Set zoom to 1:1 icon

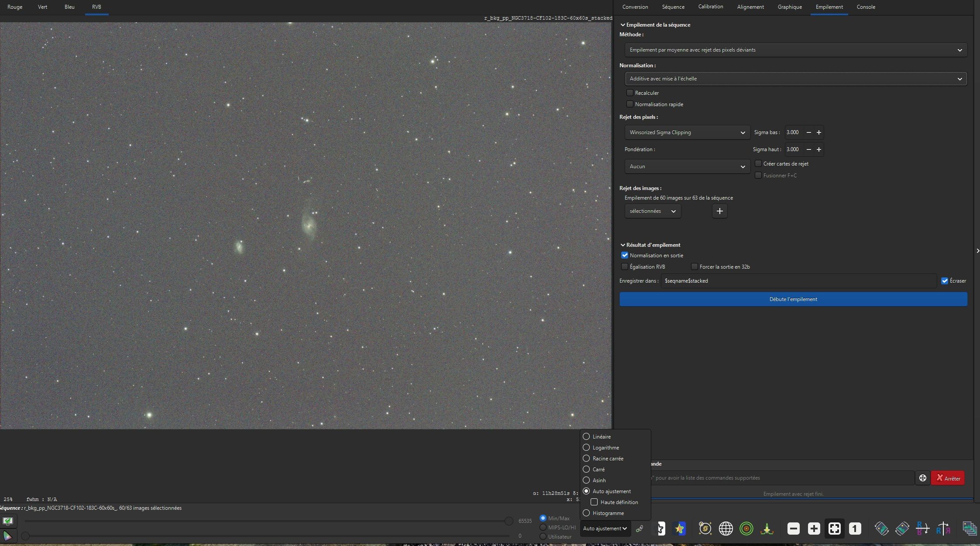tap(855, 529)
